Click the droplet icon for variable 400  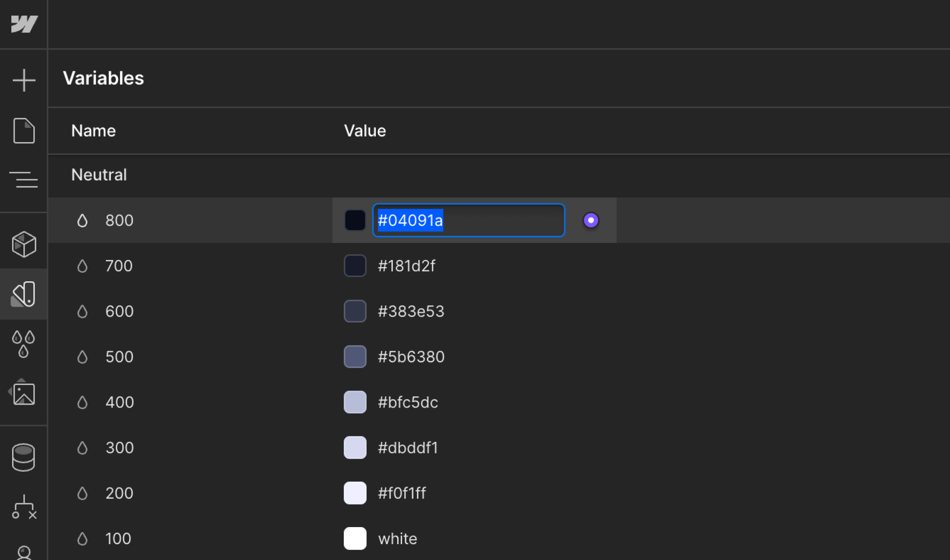pyautogui.click(x=82, y=402)
